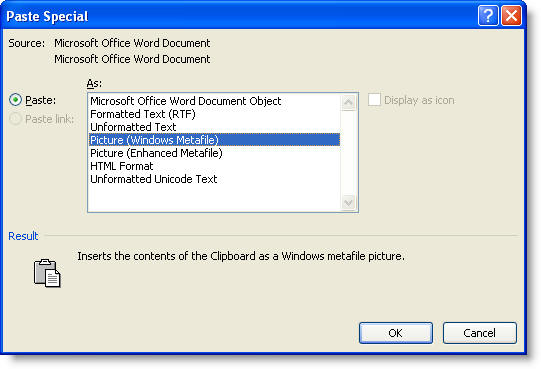Viewport: 541px width, 369px height.
Task: Confirm with the OK button
Action: coord(396,333)
